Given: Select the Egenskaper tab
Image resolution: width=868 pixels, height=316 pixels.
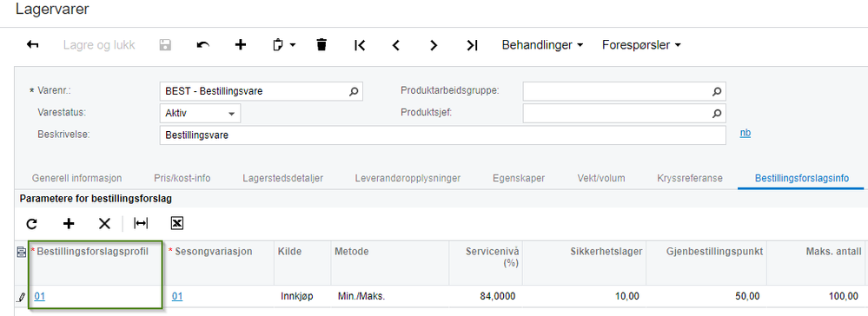Looking at the screenshot, I should coord(519,178).
